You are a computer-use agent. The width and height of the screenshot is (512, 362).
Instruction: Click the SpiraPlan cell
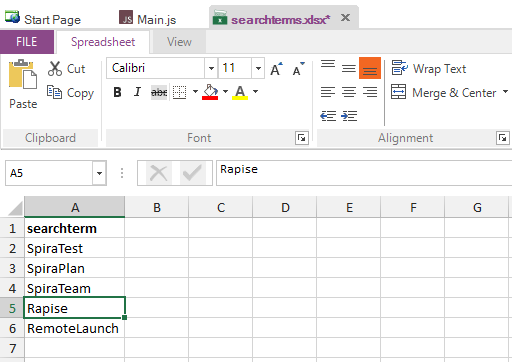pyautogui.click(x=75, y=268)
